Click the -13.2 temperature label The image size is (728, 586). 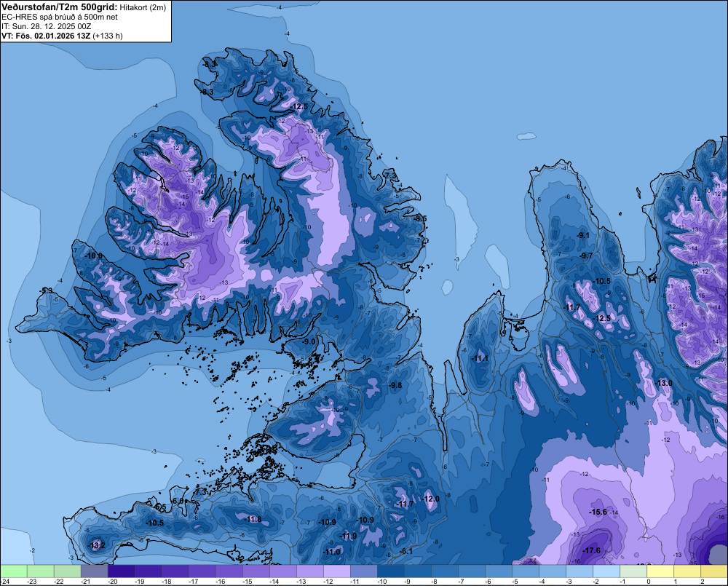pyautogui.click(x=97, y=545)
